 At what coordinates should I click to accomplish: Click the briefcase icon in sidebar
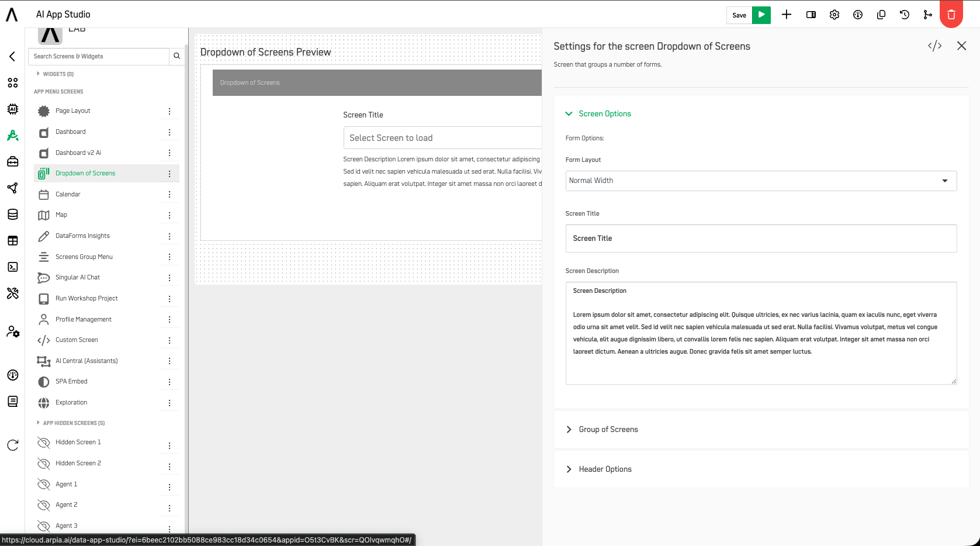(x=12, y=162)
